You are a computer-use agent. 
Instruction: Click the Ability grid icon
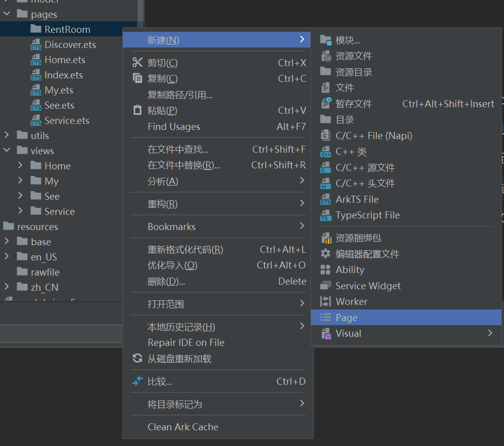(x=325, y=270)
